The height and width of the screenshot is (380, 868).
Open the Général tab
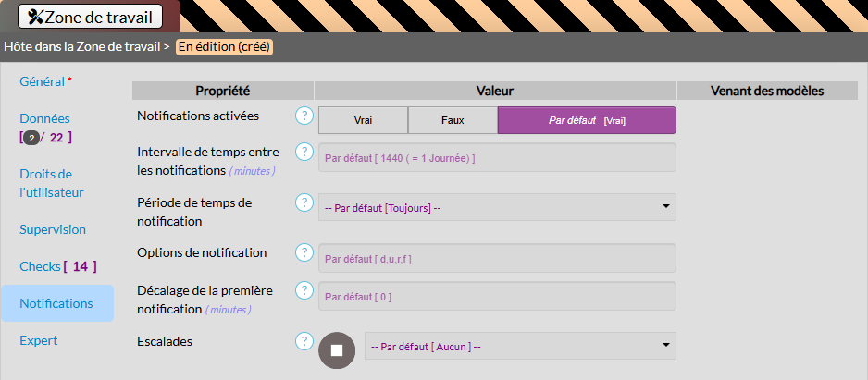43,81
